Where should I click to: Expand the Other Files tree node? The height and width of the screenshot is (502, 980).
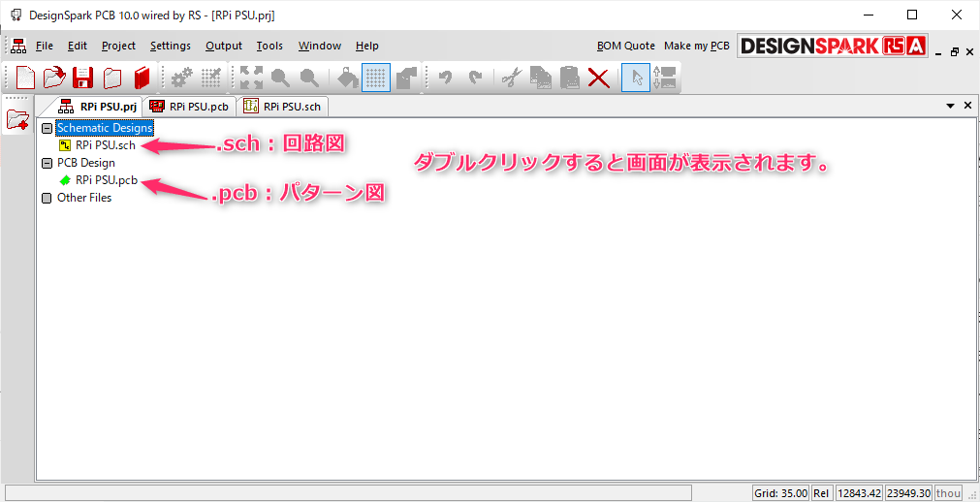coord(47,198)
